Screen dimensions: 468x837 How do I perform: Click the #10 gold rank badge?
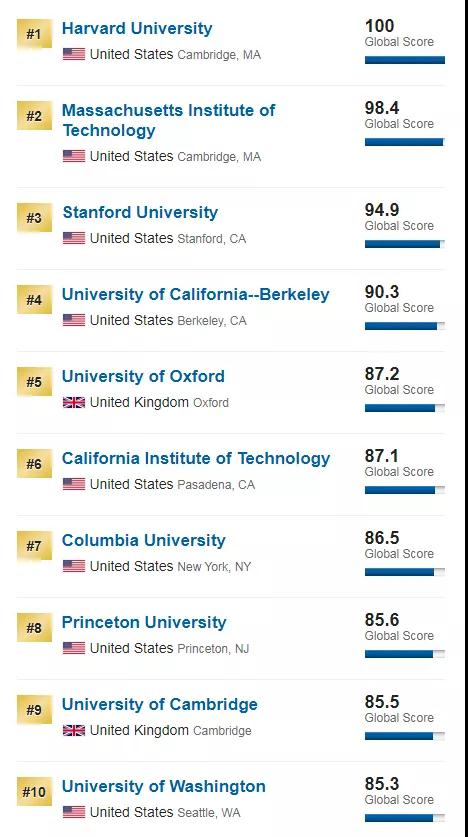pos(34,792)
